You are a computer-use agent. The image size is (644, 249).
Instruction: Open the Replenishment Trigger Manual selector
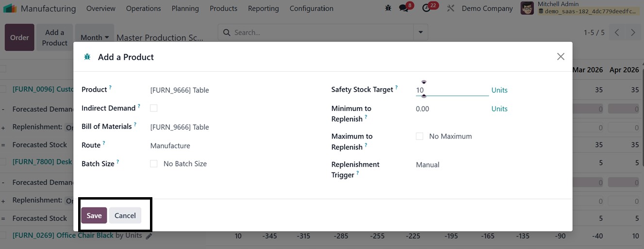pos(428,165)
